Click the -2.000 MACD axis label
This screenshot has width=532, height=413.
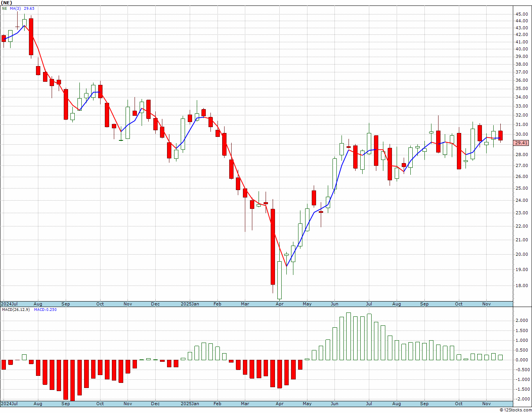coord(522,399)
